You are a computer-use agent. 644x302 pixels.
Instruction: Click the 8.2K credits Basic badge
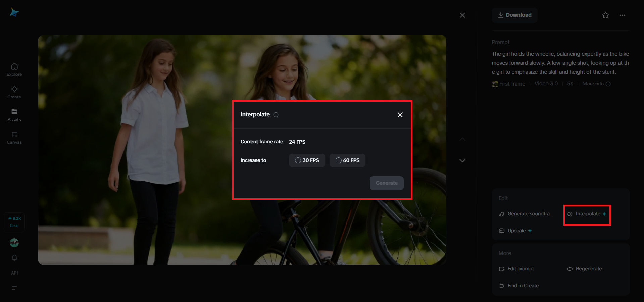14,222
